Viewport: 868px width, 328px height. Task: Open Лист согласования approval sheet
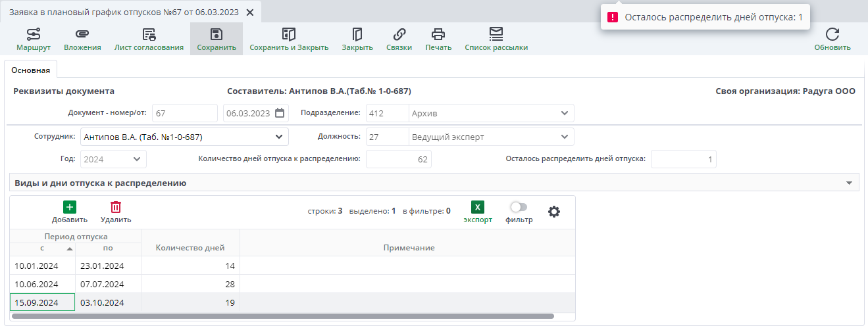[x=149, y=39]
